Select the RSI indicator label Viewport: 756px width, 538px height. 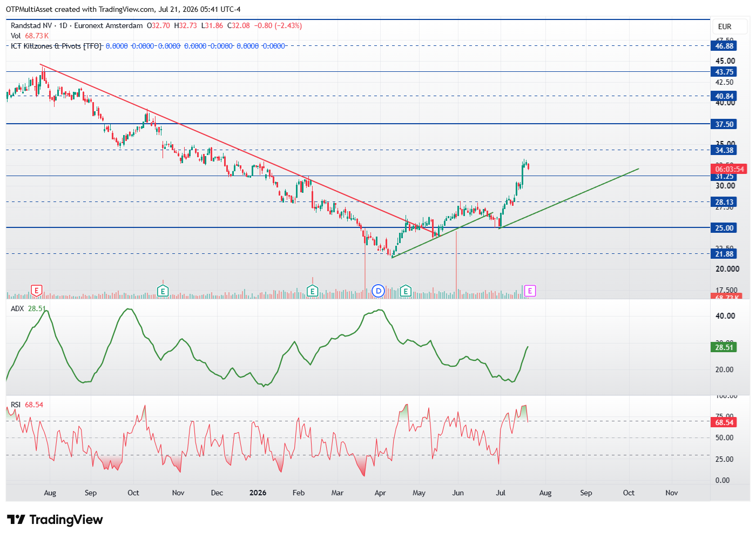click(x=16, y=405)
